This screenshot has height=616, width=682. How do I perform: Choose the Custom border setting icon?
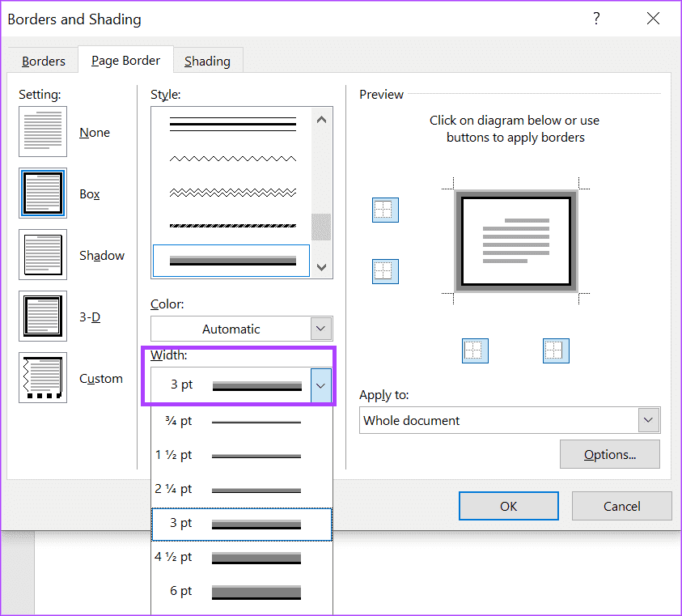[43, 378]
